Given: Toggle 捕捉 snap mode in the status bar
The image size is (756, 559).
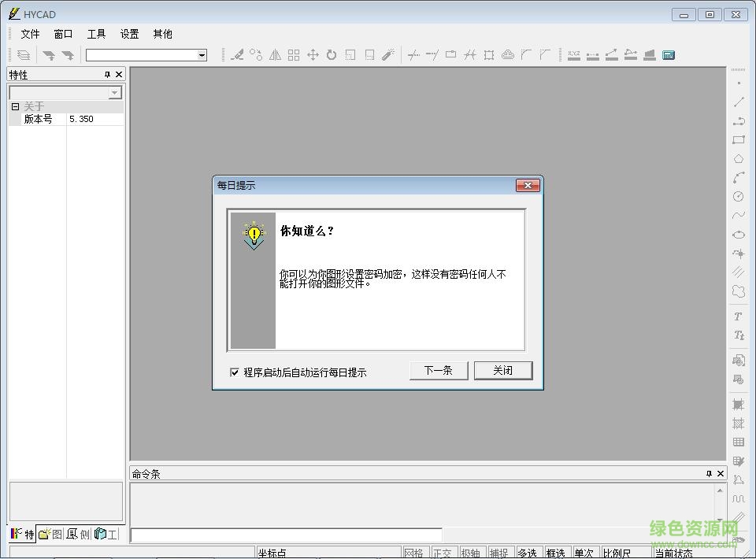Looking at the screenshot, I should pos(501,553).
